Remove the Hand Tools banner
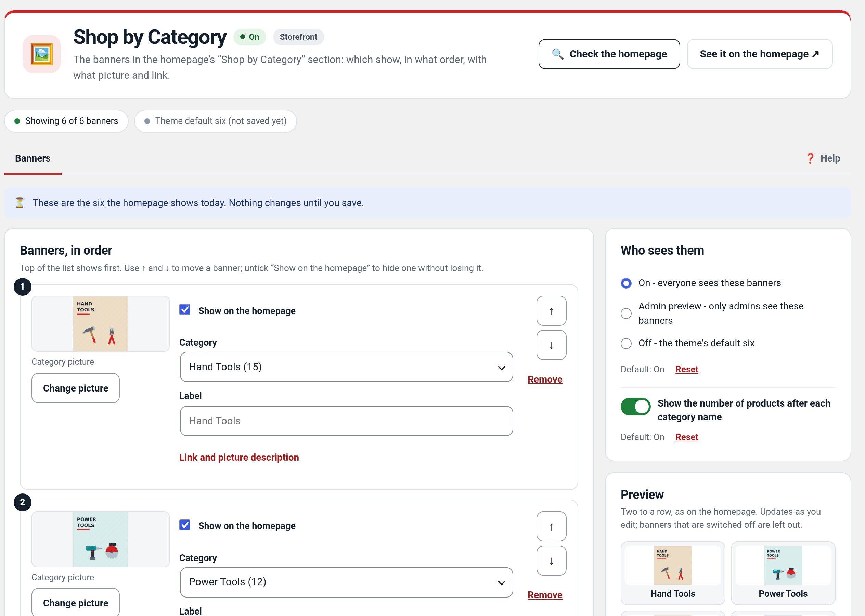The width and height of the screenshot is (865, 616). coord(544,379)
